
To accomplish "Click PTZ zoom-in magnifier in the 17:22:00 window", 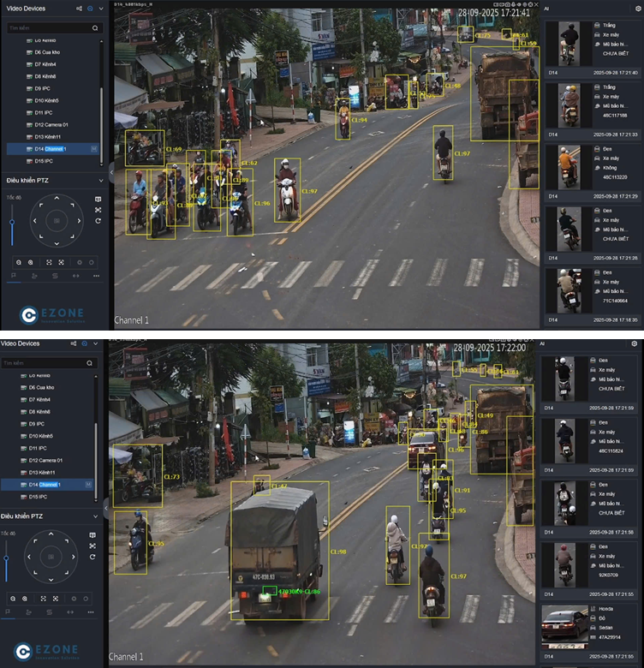I will (x=25, y=598).
